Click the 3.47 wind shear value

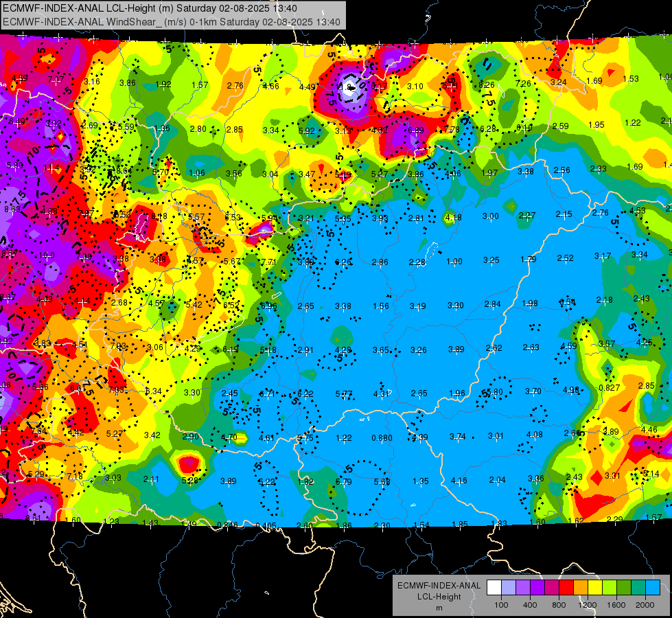[x=307, y=174]
